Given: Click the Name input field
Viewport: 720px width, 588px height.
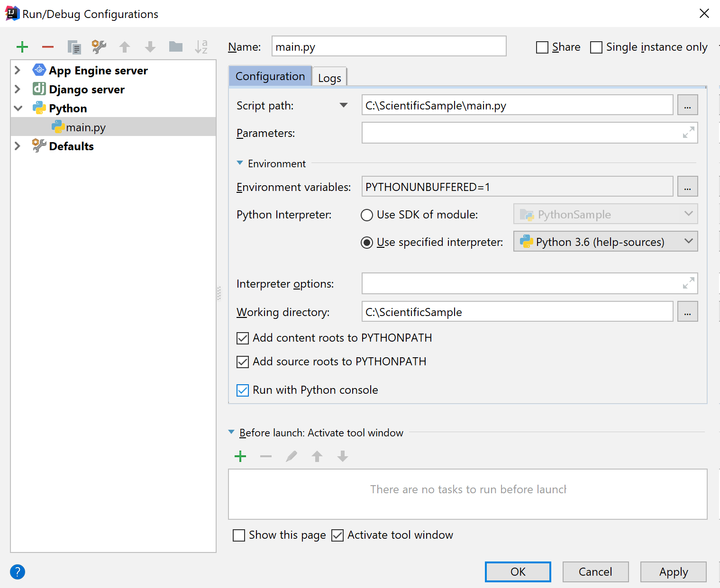Looking at the screenshot, I should [389, 46].
